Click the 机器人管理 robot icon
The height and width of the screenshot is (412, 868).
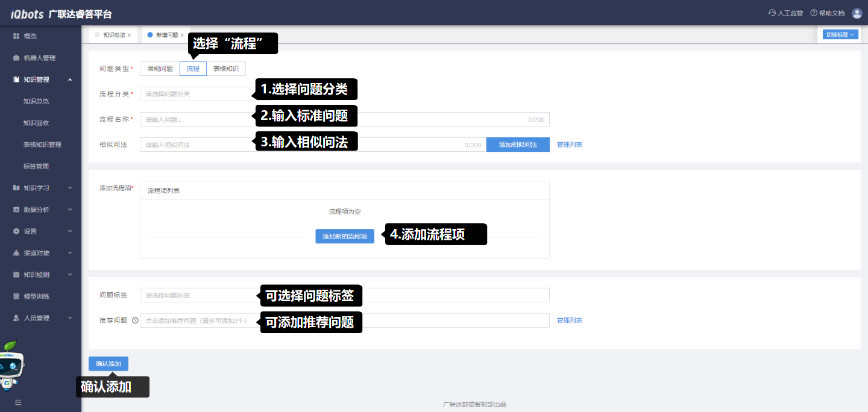pyautogui.click(x=16, y=58)
